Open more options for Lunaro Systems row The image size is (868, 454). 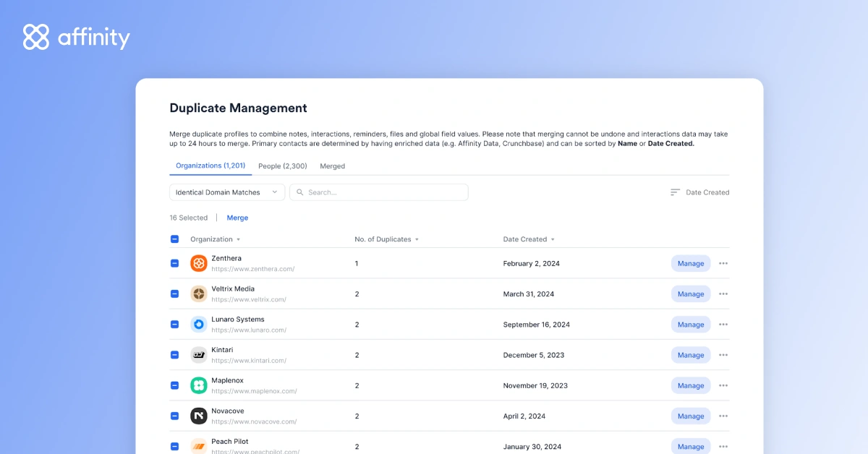point(723,325)
